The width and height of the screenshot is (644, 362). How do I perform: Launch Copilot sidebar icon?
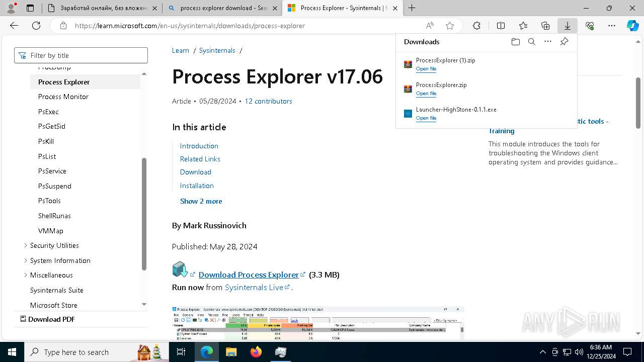pos(632,26)
